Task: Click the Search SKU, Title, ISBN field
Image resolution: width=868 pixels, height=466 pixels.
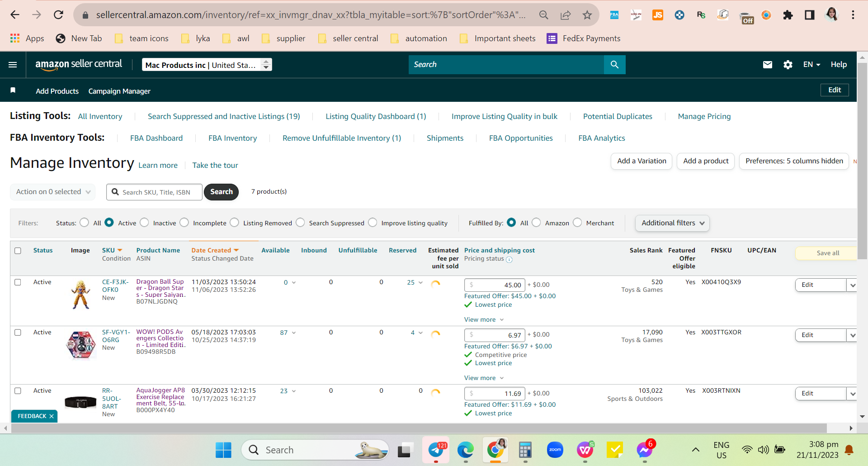Action: tap(154, 192)
